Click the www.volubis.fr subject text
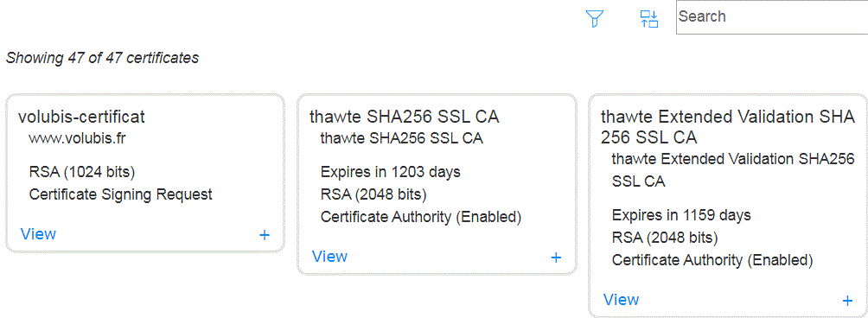The height and width of the screenshot is (318, 868). click(77, 138)
